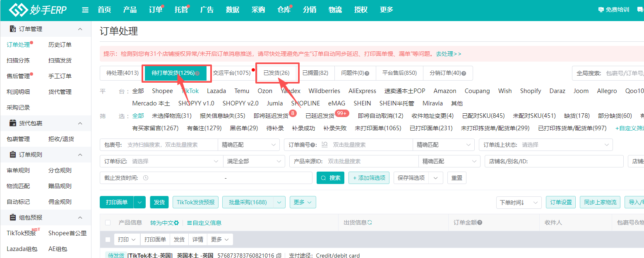This screenshot has width=644, height=258.
Task: Click the refresh icon next to 出货信息
Action: click(370, 222)
